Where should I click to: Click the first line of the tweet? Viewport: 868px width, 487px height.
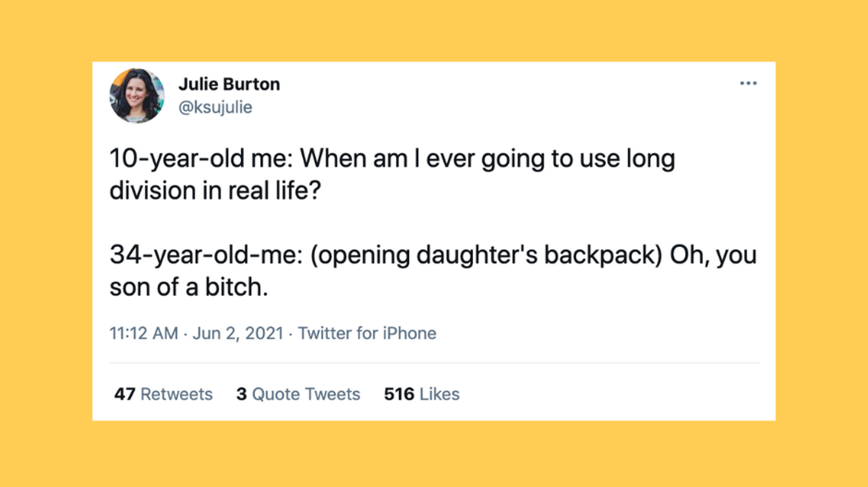391,157
